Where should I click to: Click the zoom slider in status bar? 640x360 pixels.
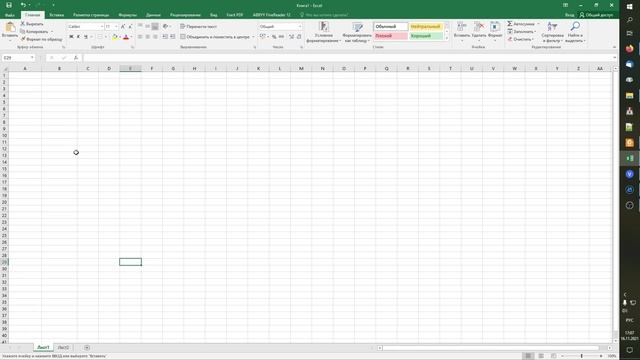point(582,356)
